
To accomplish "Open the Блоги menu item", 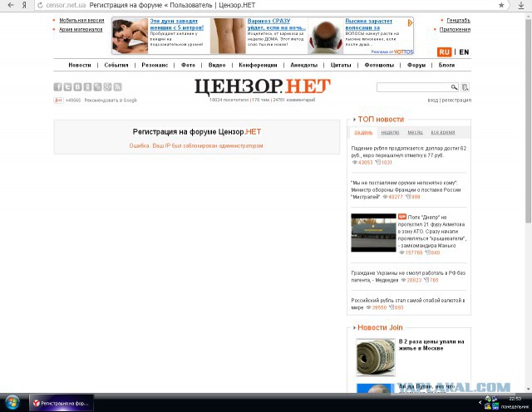I will (x=446, y=65).
